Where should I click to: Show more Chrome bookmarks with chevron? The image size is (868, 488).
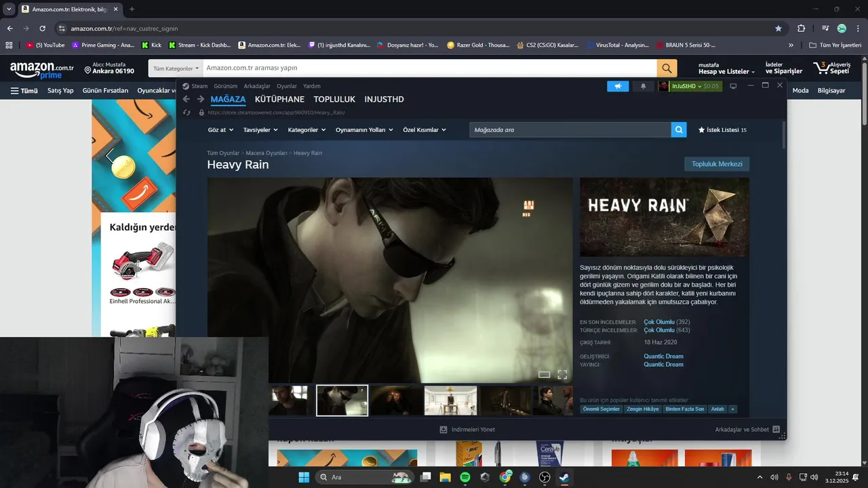(791, 45)
